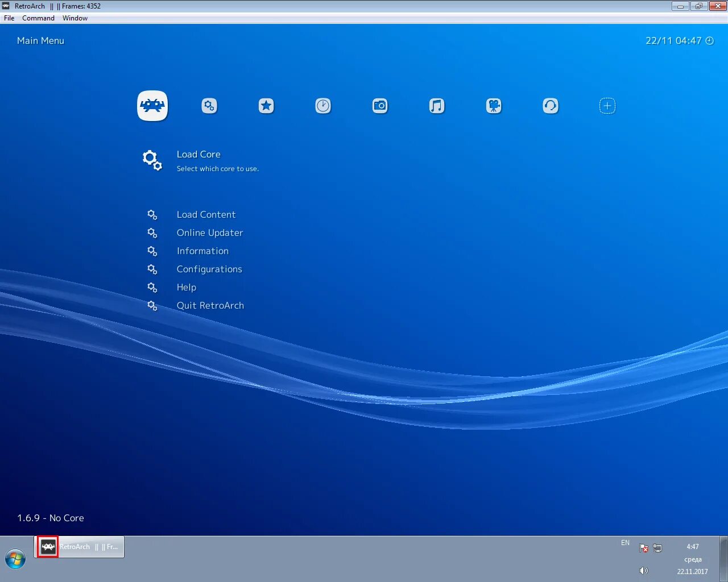Open the Import Content plus icon

point(607,106)
